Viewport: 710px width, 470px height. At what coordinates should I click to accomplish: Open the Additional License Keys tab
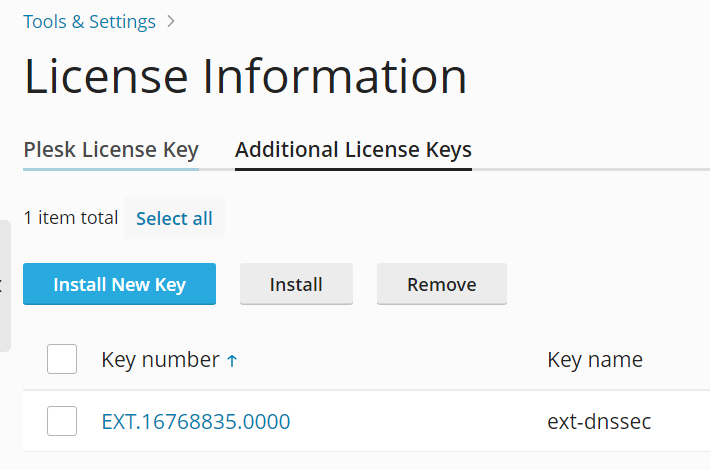click(353, 150)
